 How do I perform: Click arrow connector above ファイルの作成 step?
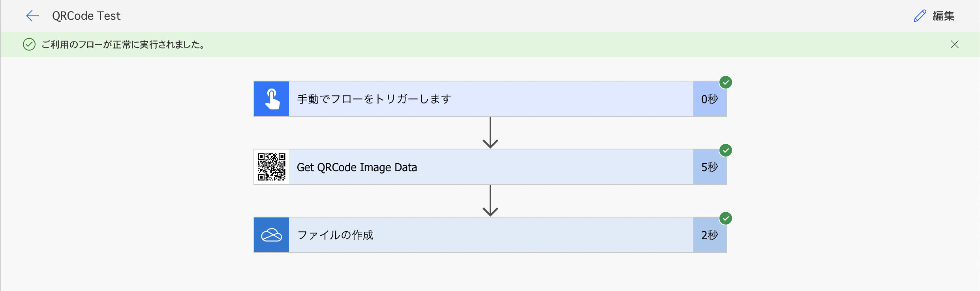490,201
